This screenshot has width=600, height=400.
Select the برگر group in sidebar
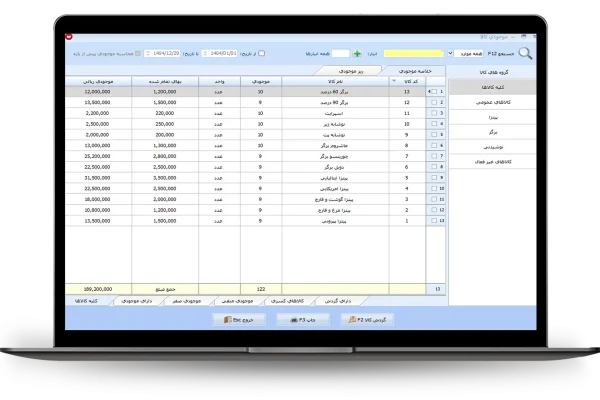pos(492,132)
